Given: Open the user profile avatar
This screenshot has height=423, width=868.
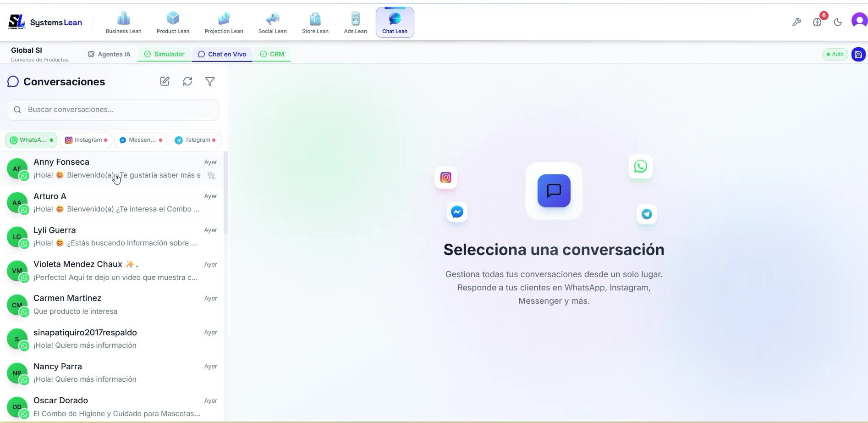Looking at the screenshot, I should (x=859, y=21).
